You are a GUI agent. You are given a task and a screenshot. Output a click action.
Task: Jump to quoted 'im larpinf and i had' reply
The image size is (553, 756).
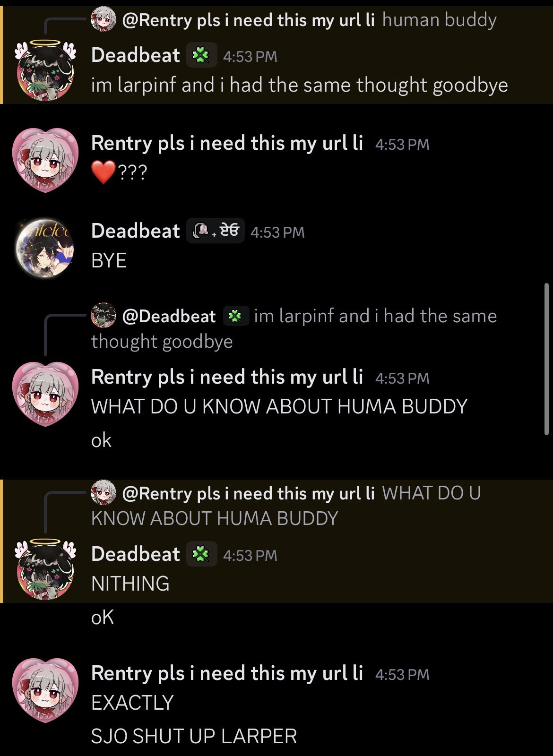point(294,328)
